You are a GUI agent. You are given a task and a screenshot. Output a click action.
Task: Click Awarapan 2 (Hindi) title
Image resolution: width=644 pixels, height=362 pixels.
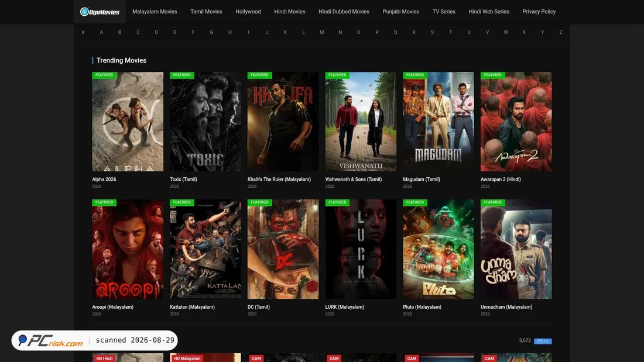click(x=501, y=180)
